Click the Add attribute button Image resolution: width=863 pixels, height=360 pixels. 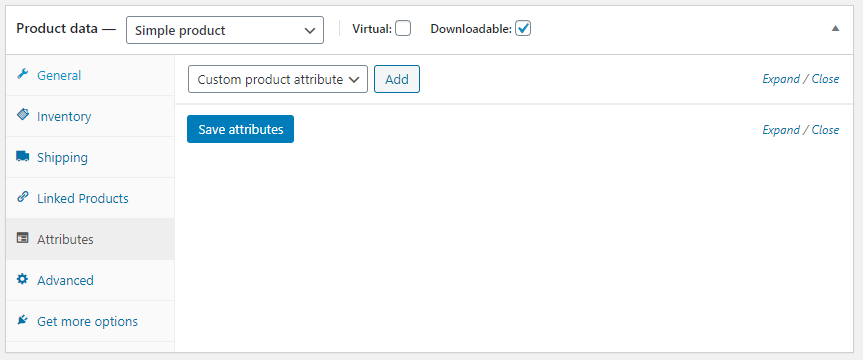click(x=397, y=79)
